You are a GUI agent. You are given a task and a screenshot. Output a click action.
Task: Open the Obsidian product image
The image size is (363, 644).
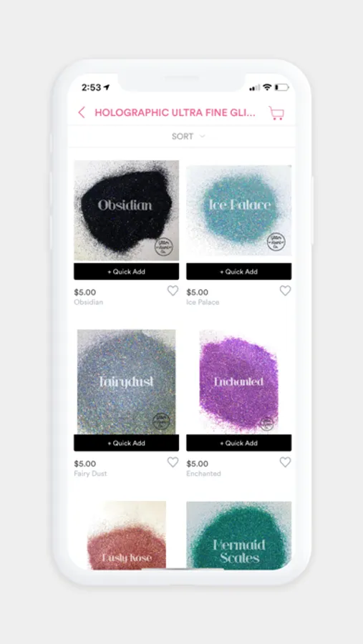126,210
